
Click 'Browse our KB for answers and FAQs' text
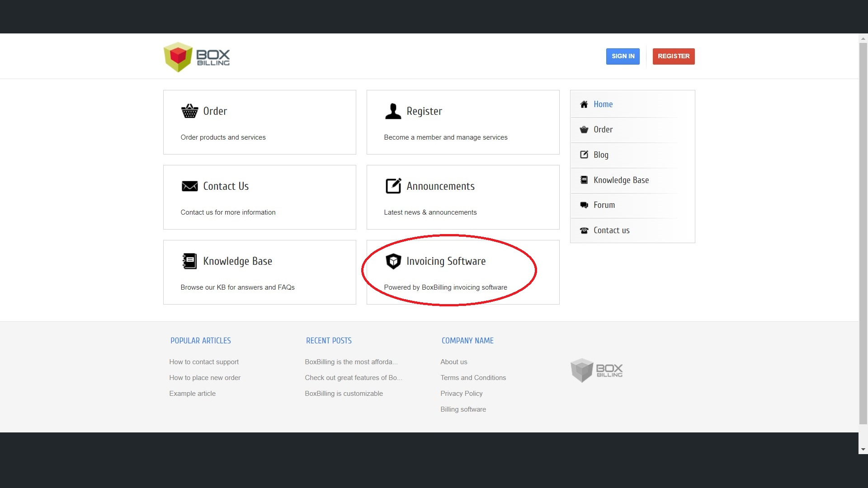pyautogui.click(x=237, y=287)
